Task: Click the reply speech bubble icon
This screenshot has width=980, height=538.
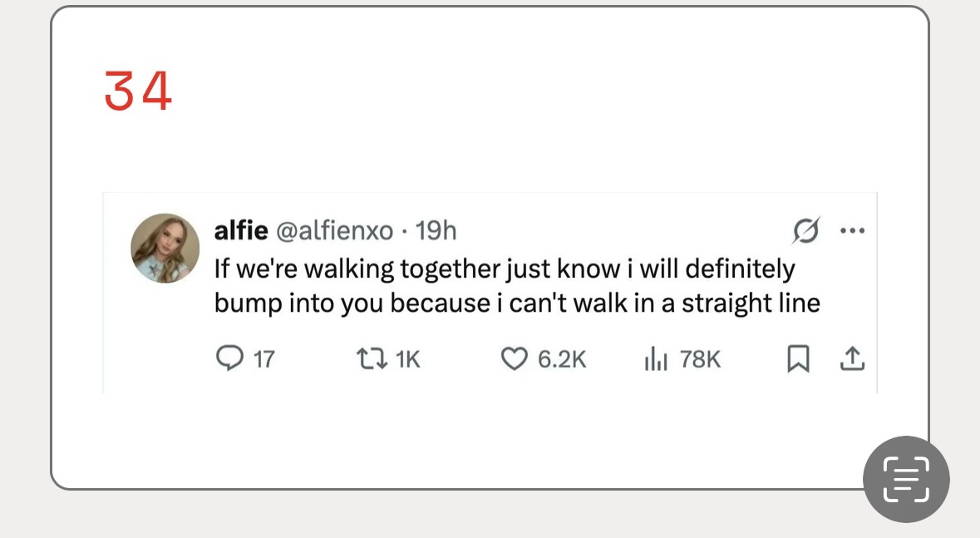Action: coord(228,358)
